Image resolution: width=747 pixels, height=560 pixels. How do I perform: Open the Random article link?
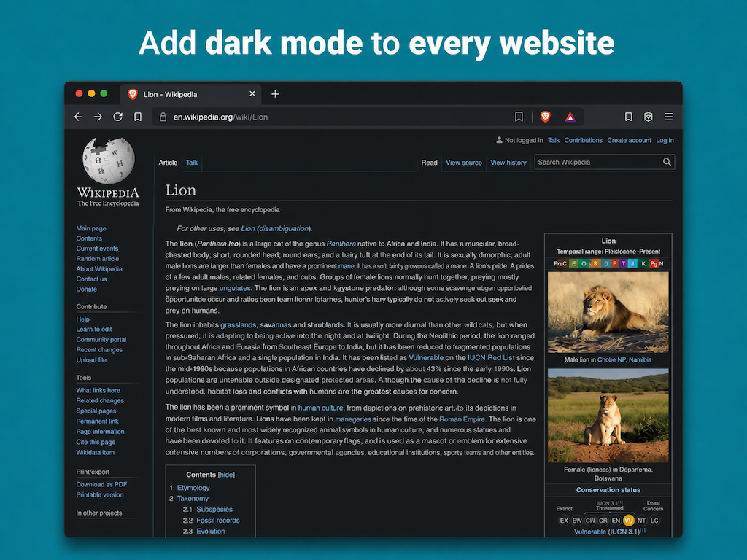pyautogui.click(x=98, y=259)
